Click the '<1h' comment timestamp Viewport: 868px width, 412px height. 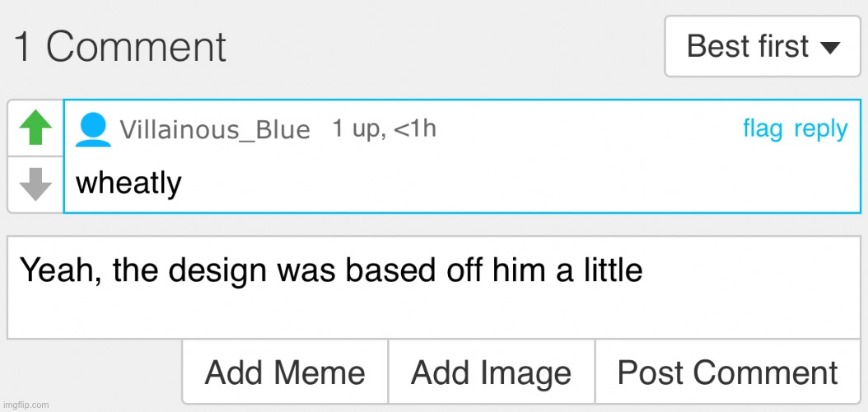point(415,129)
